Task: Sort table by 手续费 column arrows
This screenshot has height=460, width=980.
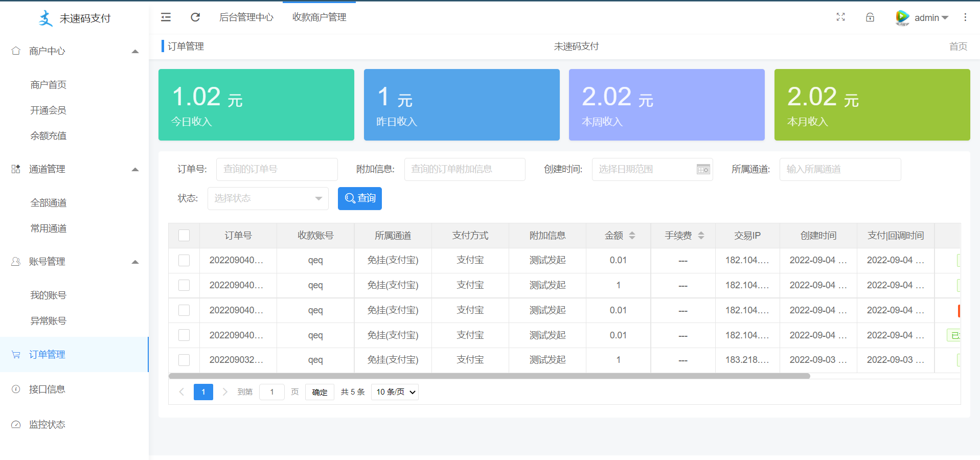Action: click(701, 235)
